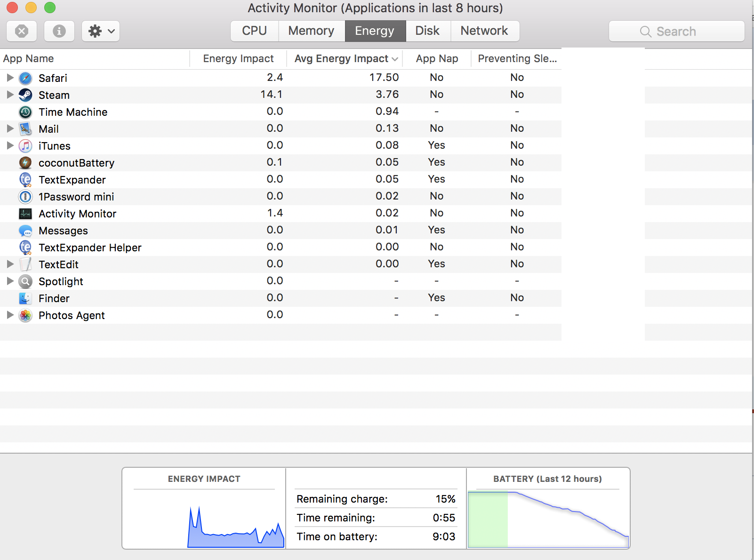Expand the Photos Agent process row
Viewport: 754px width, 560px height.
[x=10, y=315]
